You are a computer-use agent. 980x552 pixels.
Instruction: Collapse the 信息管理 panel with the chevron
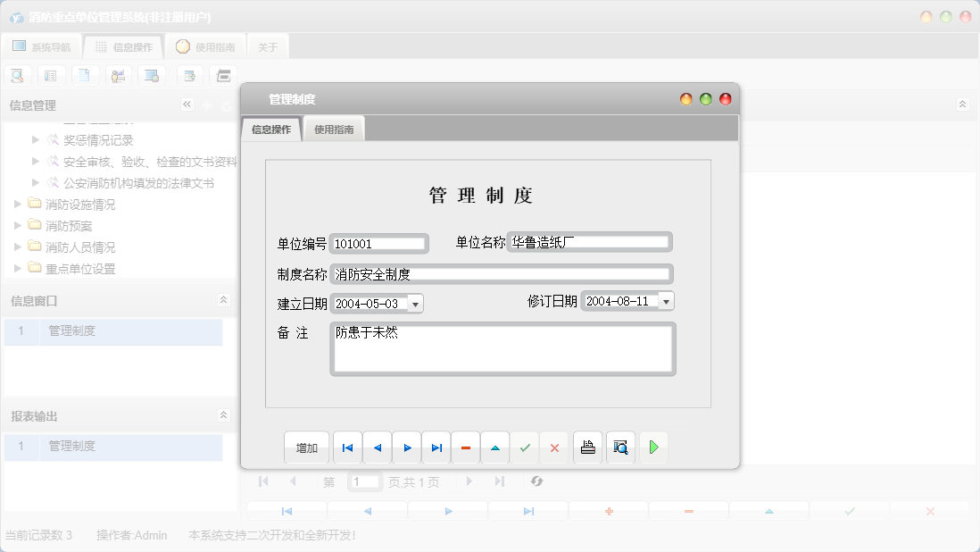coord(187,105)
